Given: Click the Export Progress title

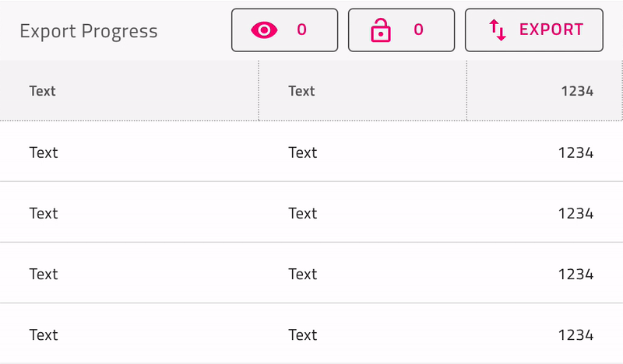Looking at the screenshot, I should [x=88, y=32].
